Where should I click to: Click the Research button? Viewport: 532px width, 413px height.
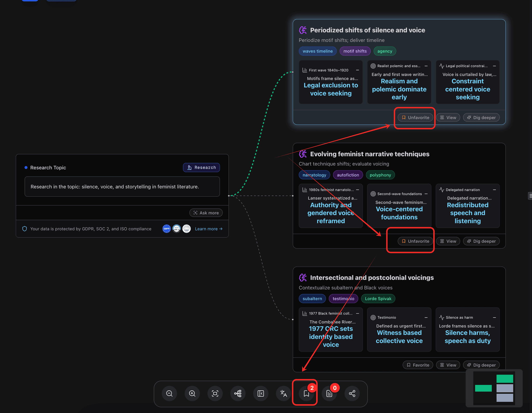pyautogui.click(x=201, y=167)
